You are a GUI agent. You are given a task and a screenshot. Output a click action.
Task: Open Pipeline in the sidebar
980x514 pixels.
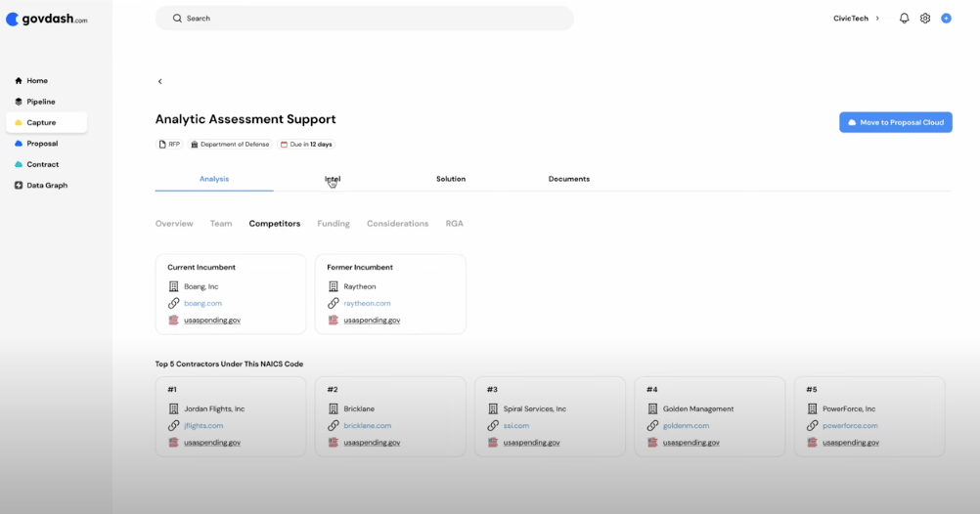46,102
